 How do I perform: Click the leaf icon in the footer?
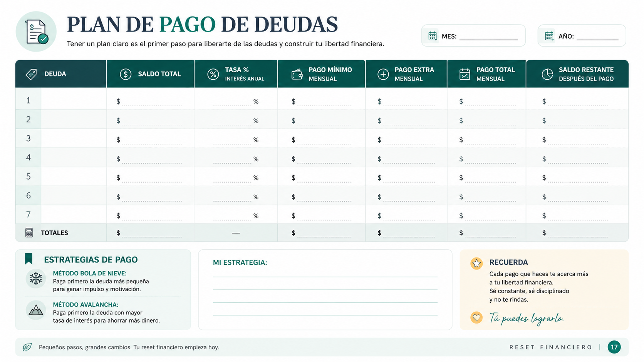[27, 347]
